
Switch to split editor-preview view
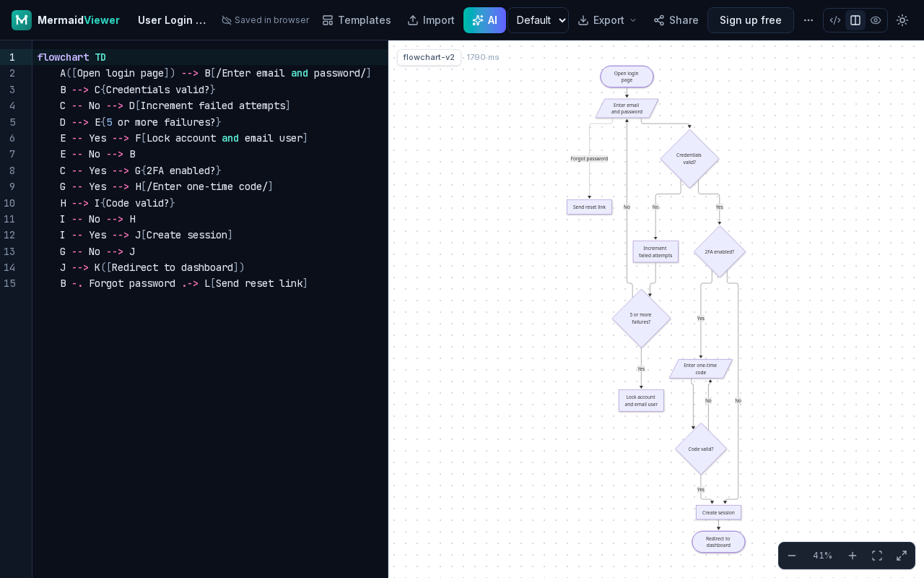pyautogui.click(x=855, y=20)
